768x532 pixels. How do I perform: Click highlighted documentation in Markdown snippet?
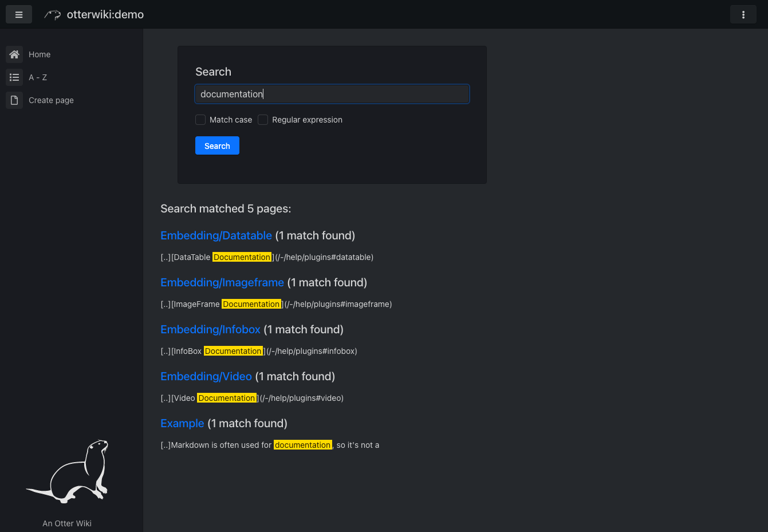[302, 445]
